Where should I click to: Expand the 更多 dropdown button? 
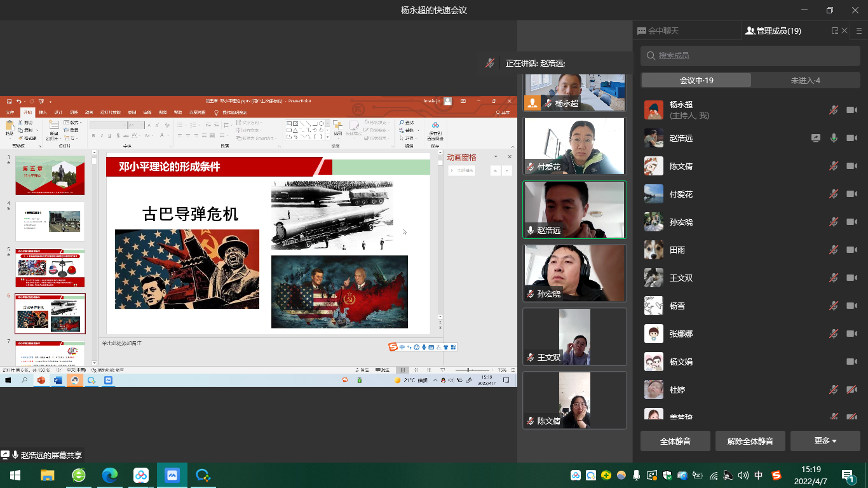[825, 441]
